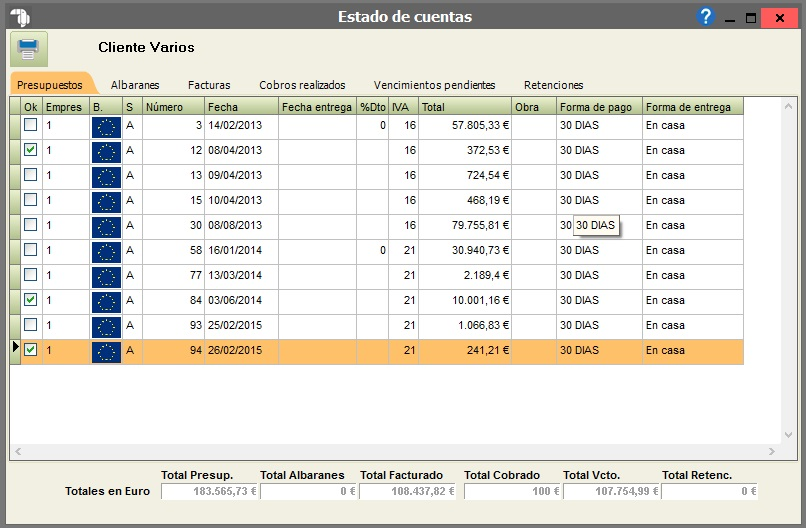This screenshot has height=528, width=806.
Task: Click the EU flag in presupuesto 94 row
Action: 106,352
